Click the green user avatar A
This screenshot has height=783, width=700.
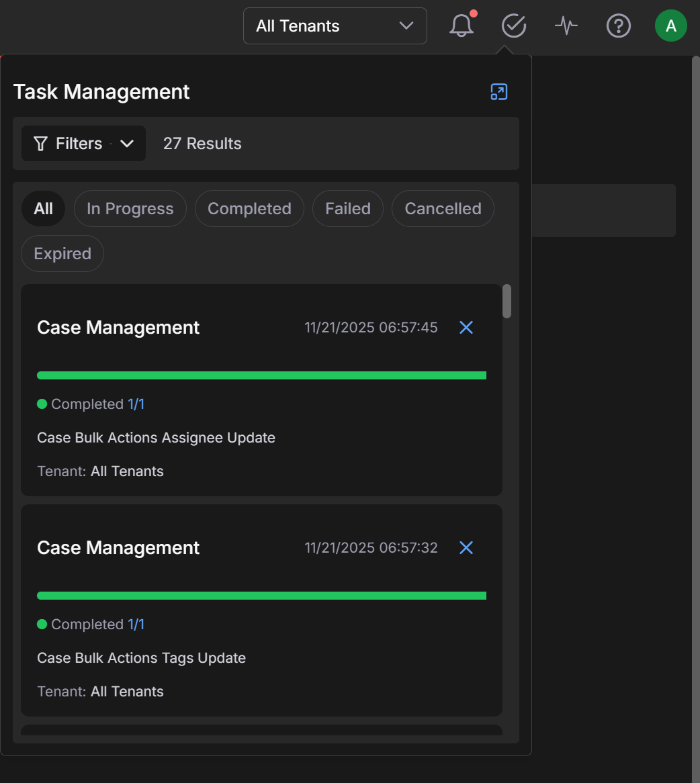click(x=670, y=26)
